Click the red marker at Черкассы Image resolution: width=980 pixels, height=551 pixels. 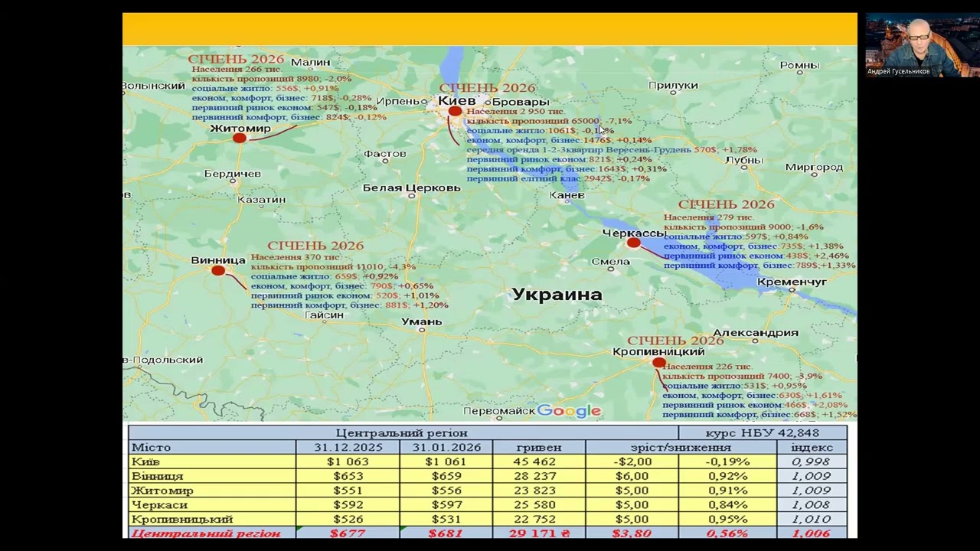tap(633, 243)
